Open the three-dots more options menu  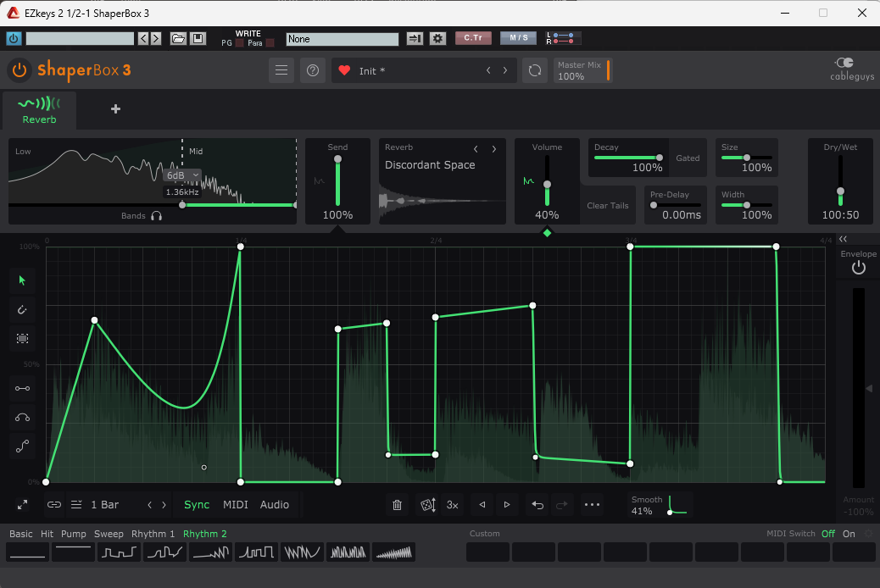(592, 505)
